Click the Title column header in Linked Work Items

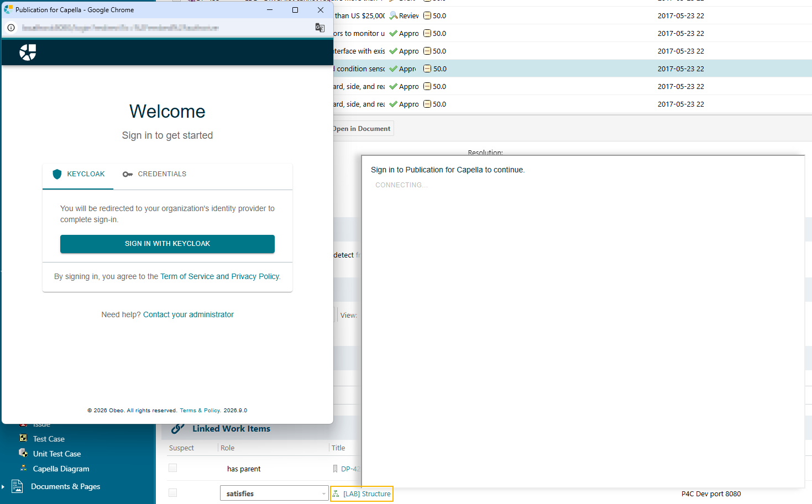tap(338, 448)
